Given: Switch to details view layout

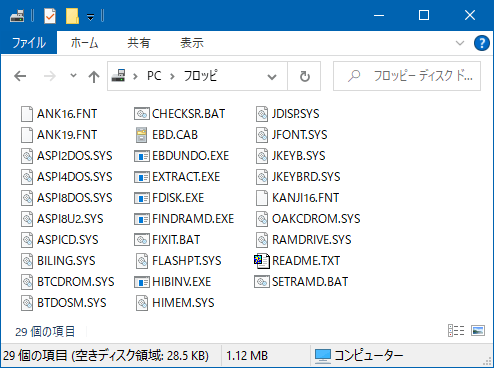Looking at the screenshot, I should [x=456, y=330].
